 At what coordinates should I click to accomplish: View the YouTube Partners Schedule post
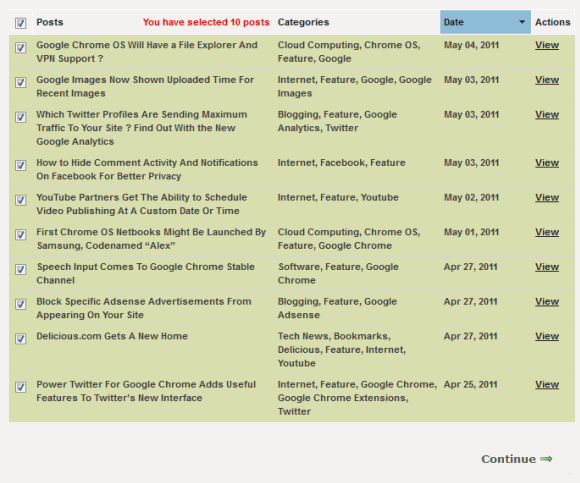tap(547, 197)
